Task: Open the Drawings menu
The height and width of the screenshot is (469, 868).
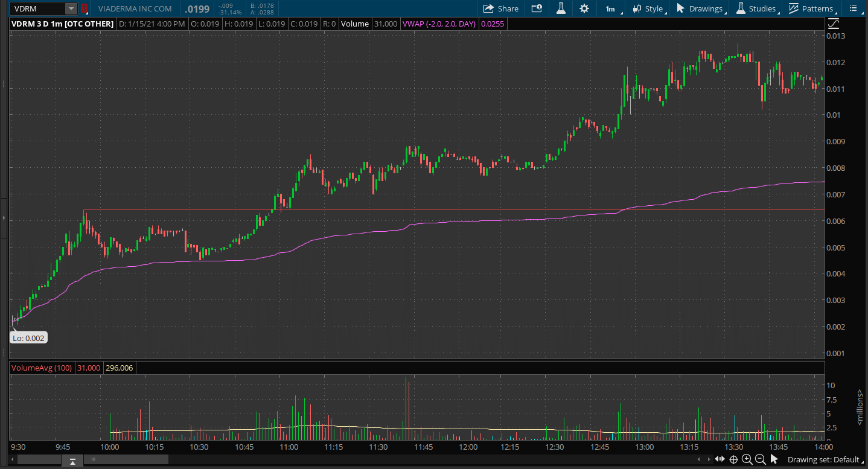Action: [x=700, y=8]
